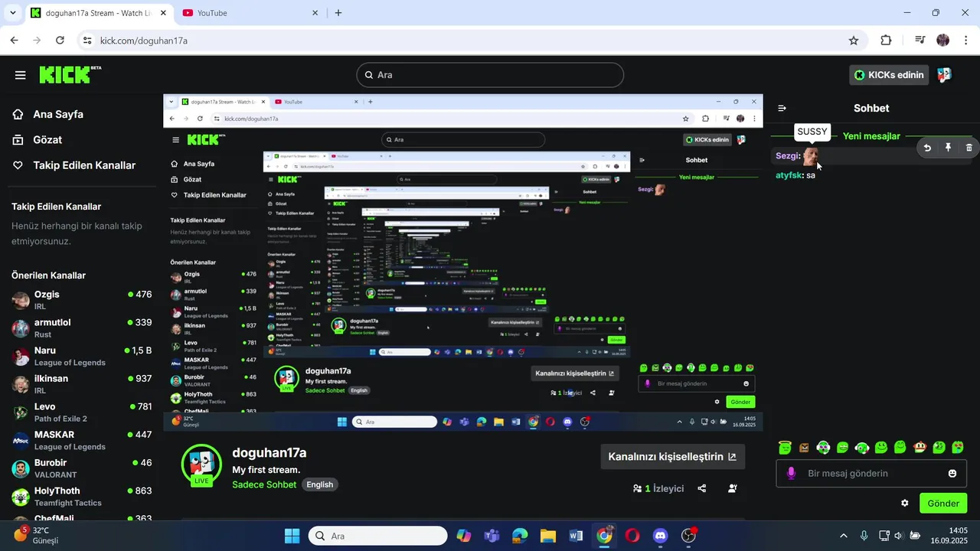Insert the purple-eyed headphones emote
Image resolution: width=980 pixels, height=551 pixels.
(823, 448)
